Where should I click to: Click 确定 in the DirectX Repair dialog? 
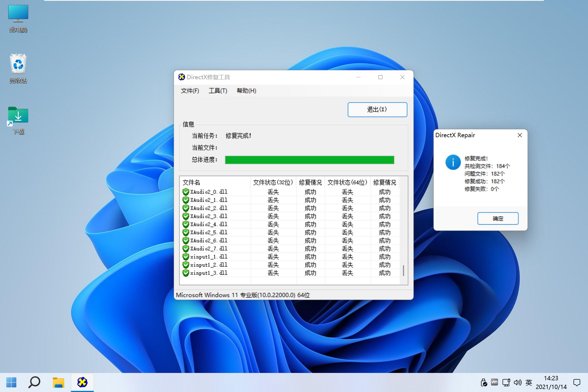[x=498, y=218]
